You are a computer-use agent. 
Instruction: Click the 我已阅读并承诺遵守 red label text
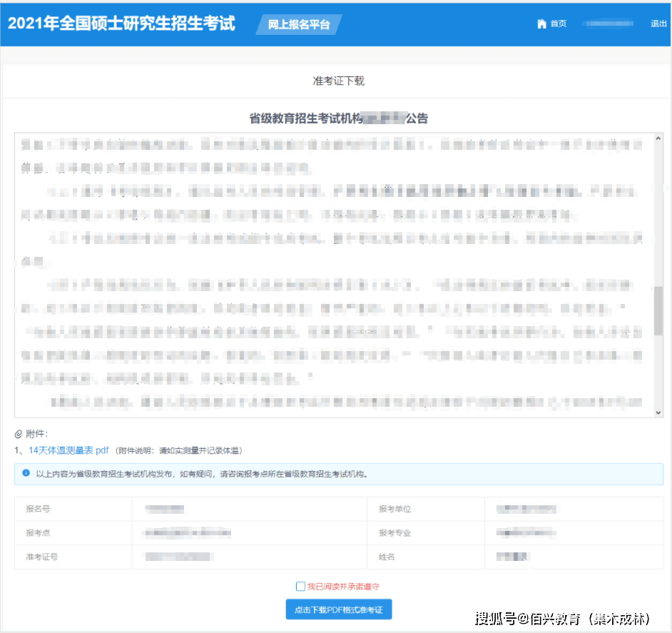coord(343,587)
